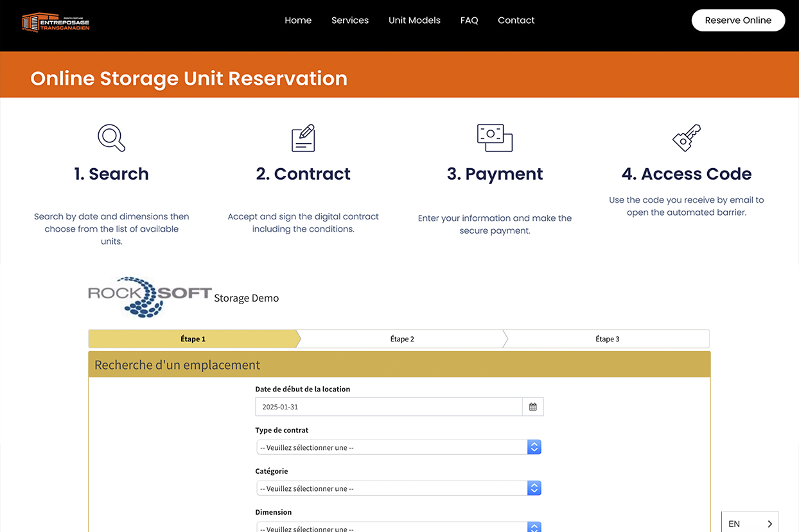Image resolution: width=799 pixels, height=532 pixels.
Task: Switch to the Étape 3 tab
Action: [x=606, y=338]
